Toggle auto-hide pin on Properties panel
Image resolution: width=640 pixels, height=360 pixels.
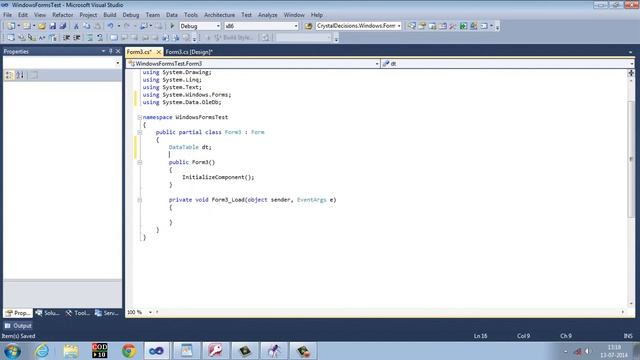[x=110, y=51]
